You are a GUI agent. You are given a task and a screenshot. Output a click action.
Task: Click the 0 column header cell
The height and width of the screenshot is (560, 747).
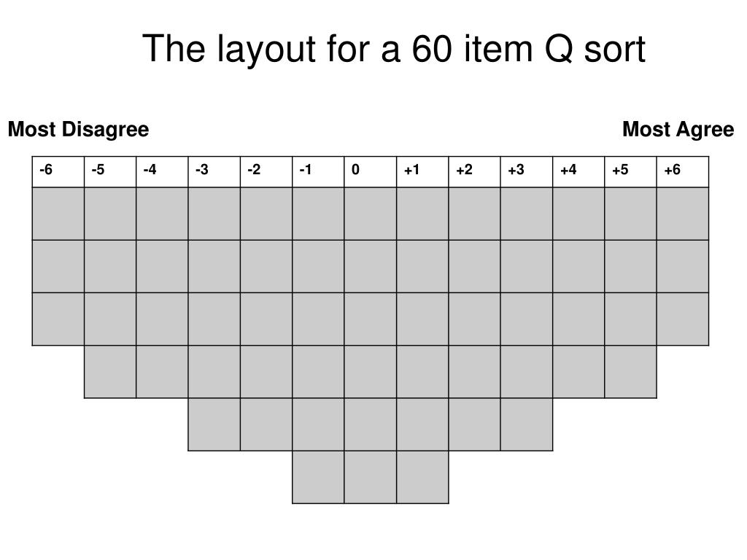coord(371,172)
